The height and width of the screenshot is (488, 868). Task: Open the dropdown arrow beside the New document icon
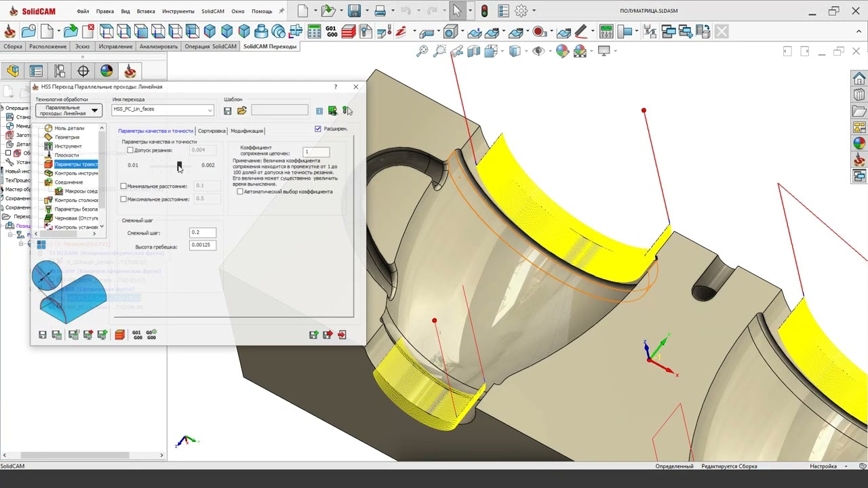point(315,11)
